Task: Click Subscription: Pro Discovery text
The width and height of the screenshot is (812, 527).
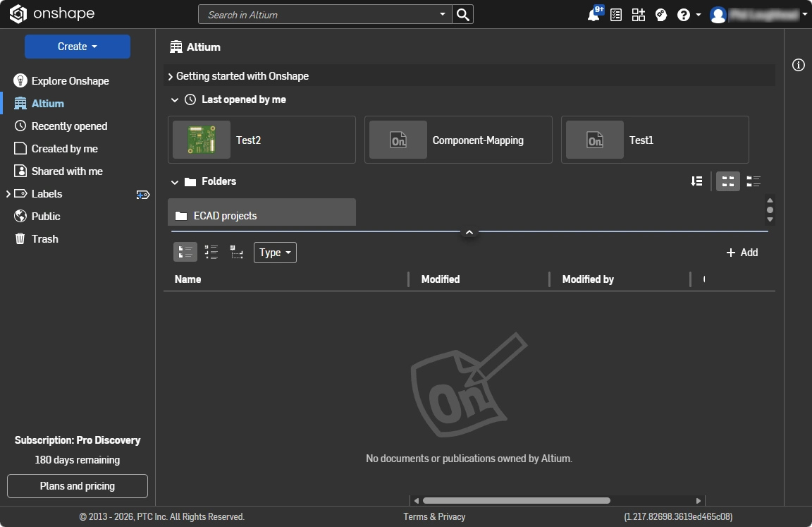Action: 77,440
